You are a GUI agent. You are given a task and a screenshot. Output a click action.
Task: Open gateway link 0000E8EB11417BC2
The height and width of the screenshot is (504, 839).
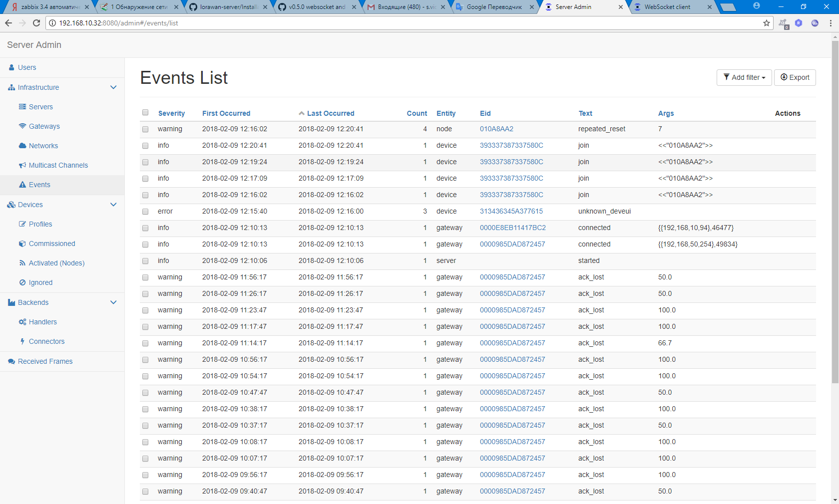513,228
